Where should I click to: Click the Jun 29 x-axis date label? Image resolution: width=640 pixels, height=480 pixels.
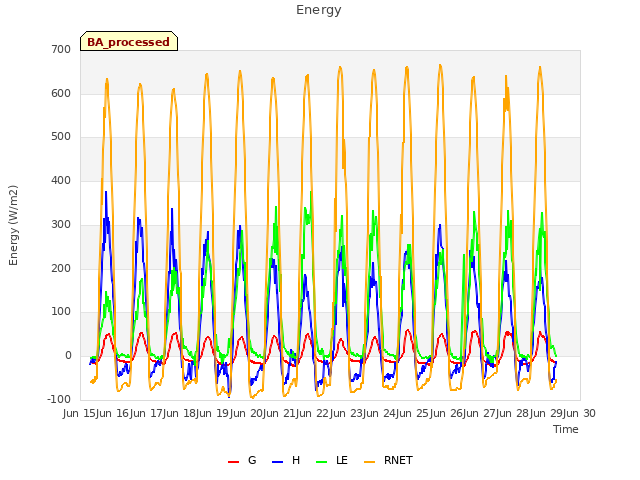[545, 413]
